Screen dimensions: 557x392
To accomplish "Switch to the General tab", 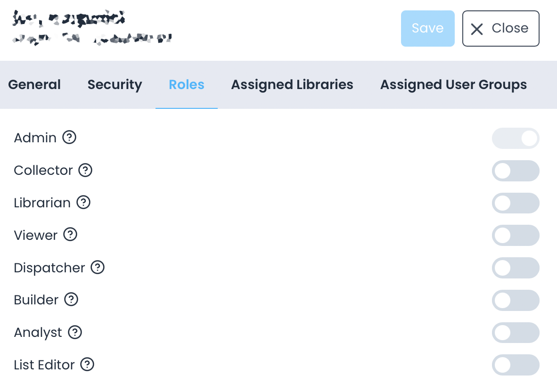I will 34,84.
